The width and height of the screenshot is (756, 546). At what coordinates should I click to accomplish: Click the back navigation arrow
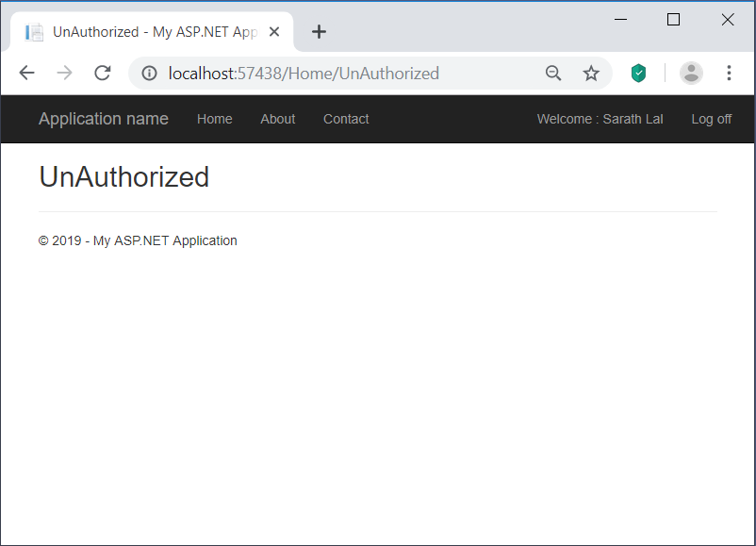click(x=25, y=73)
